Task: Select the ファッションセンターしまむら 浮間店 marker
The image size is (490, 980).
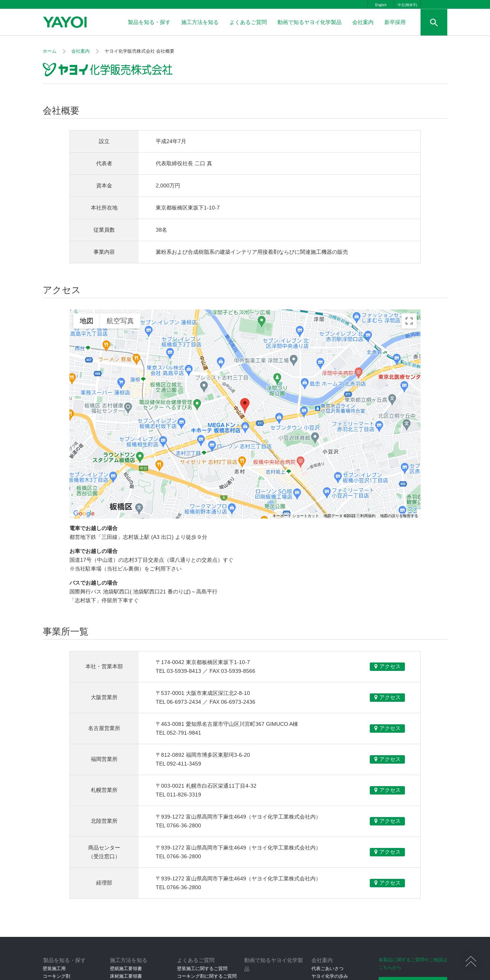Action: coord(356,317)
